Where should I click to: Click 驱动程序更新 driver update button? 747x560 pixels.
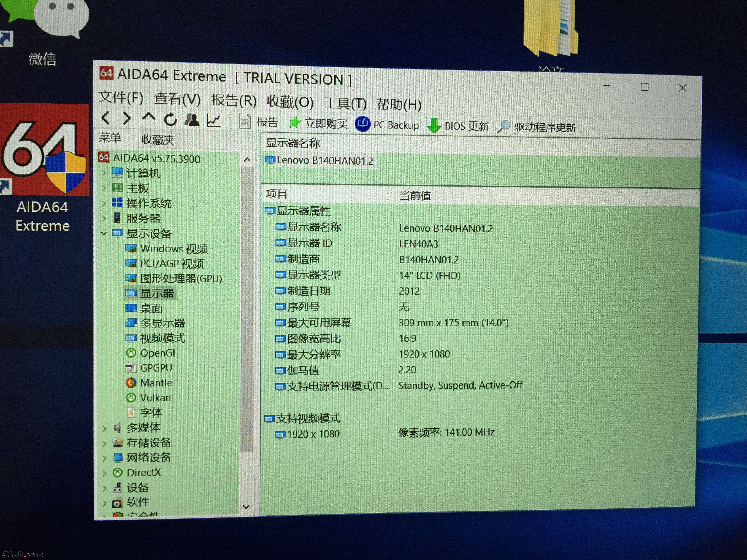coord(537,127)
